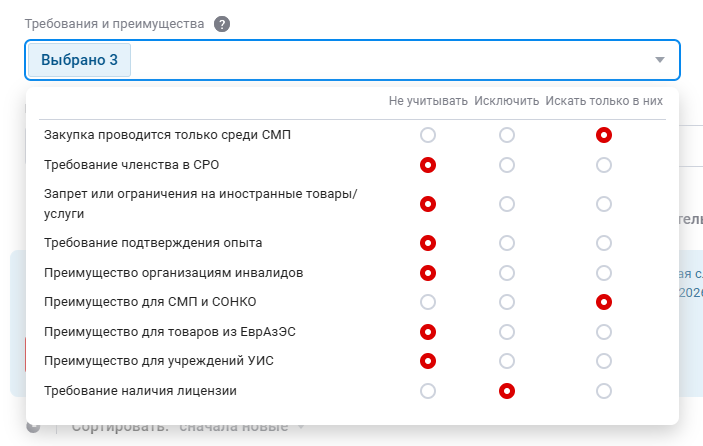Click the Исключить column header
Image resolution: width=703 pixels, height=446 pixels.
[507, 101]
